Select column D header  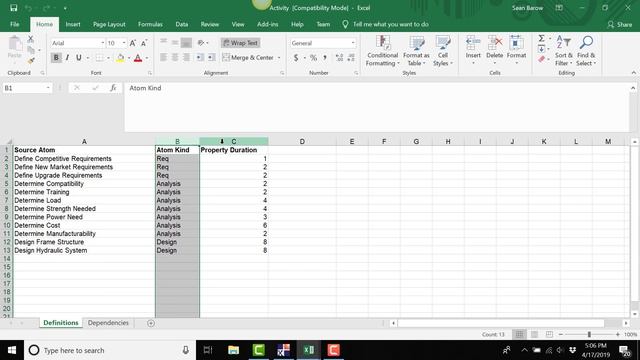(x=302, y=141)
